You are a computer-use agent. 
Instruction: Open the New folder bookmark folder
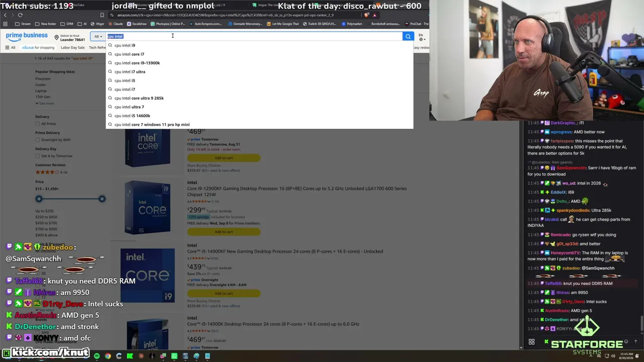coord(46,24)
